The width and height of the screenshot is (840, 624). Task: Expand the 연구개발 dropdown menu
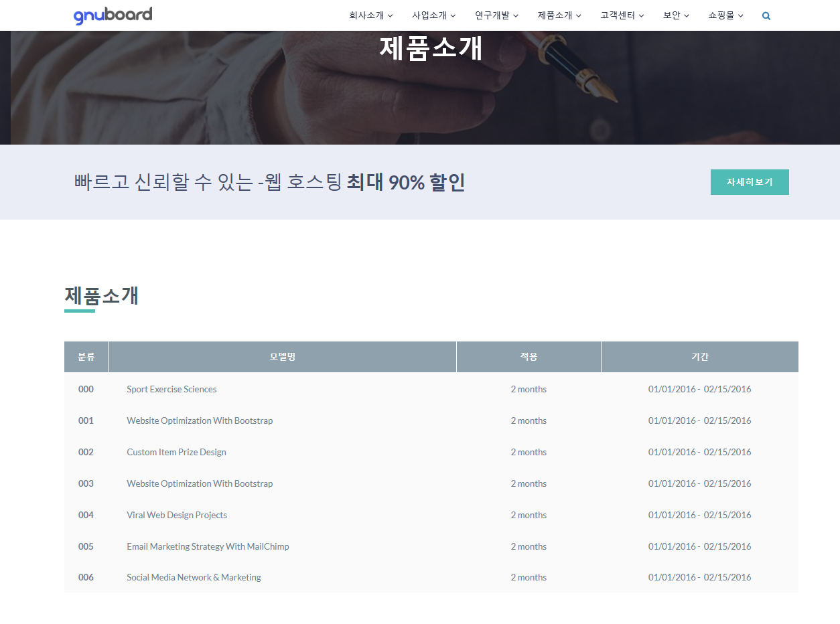[x=493, y=15]
